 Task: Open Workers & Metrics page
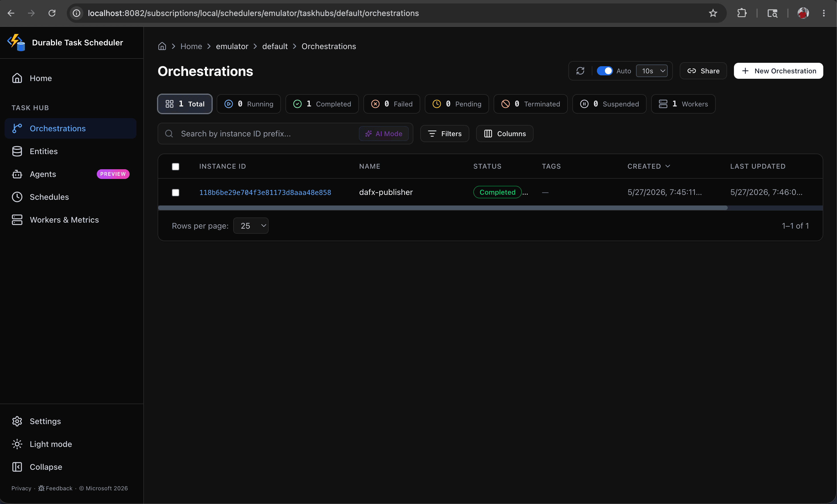coord(71,220)
